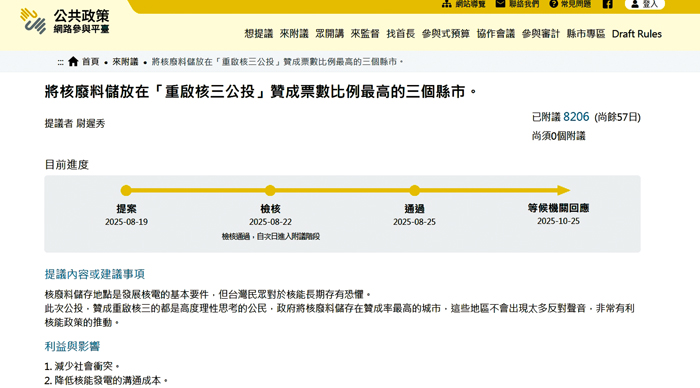Viewport: 700px width, 388px height.
Task: Click the 來附議 breadcrumb link
Action: (x=125, y=62)
